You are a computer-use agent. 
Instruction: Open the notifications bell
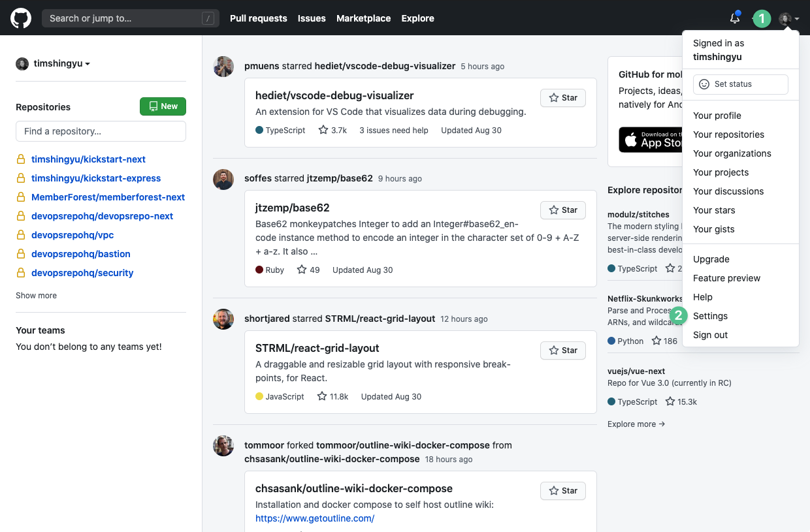click(x=735, y=18)
